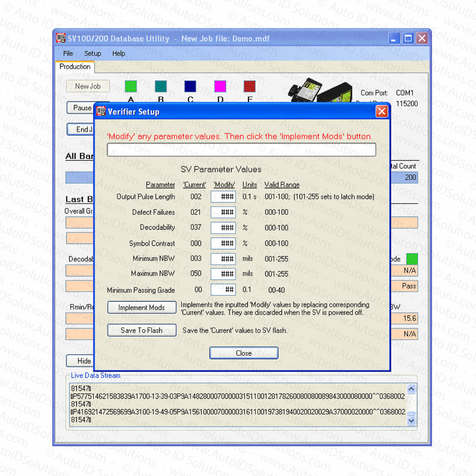Click the Live Data Stream scroll down arrow
Screen dimensions: 476x476
[411, 420]
